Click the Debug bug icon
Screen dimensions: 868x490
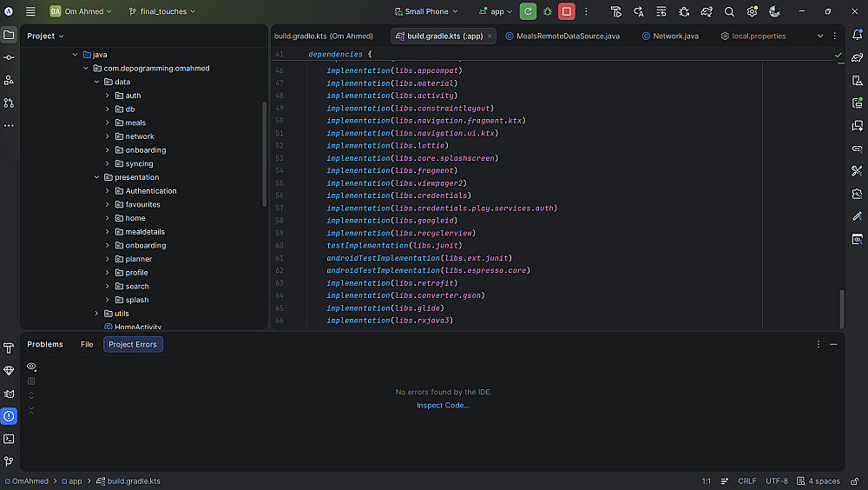coord(548,11)
